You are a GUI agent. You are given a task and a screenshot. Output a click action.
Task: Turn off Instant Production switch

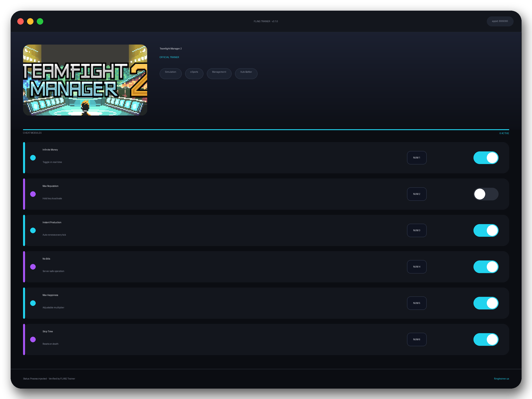[486, 230]
